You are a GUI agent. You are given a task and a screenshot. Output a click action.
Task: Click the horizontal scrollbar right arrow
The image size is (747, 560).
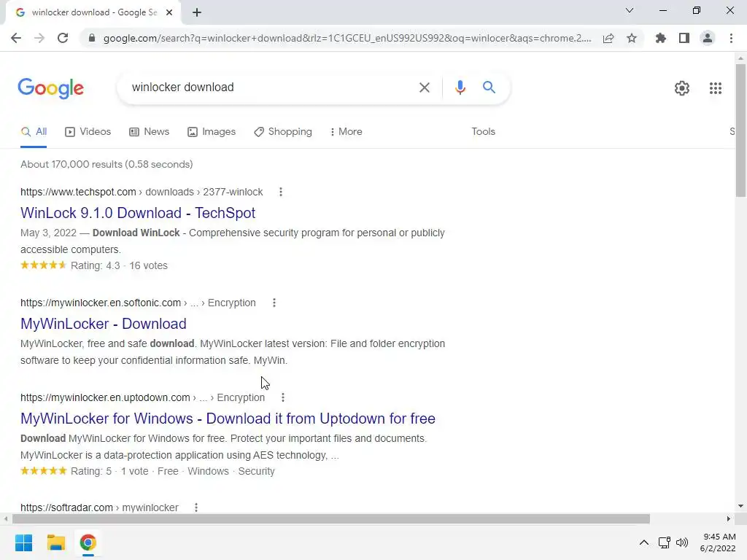click(x=729, y=518)
